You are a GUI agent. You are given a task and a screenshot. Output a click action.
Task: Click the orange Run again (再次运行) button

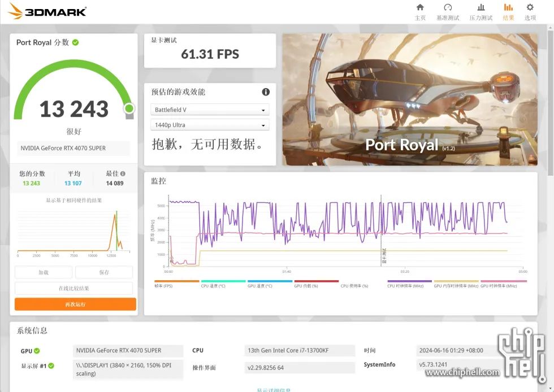[75, 304]
